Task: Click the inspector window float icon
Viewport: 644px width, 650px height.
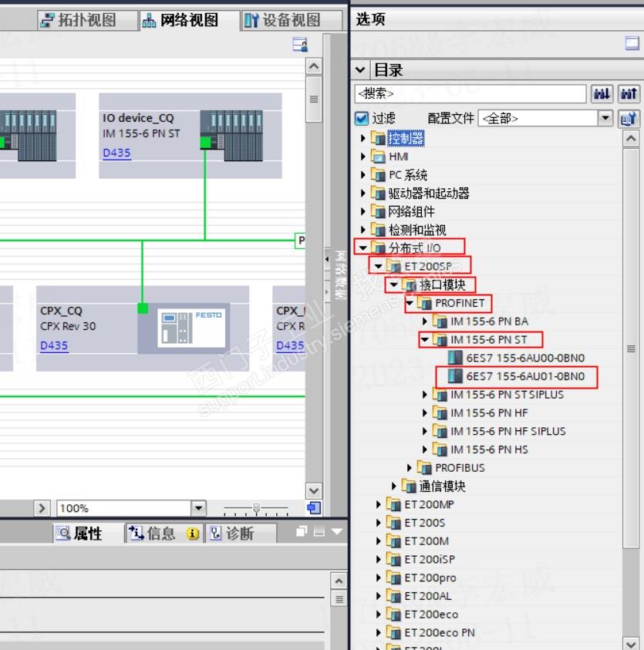Action: click(x=302, y=531)
